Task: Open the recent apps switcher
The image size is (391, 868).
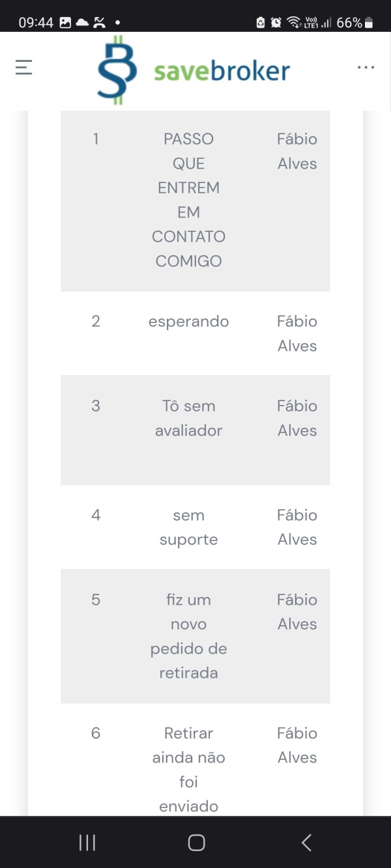Action: pos(87,843)
